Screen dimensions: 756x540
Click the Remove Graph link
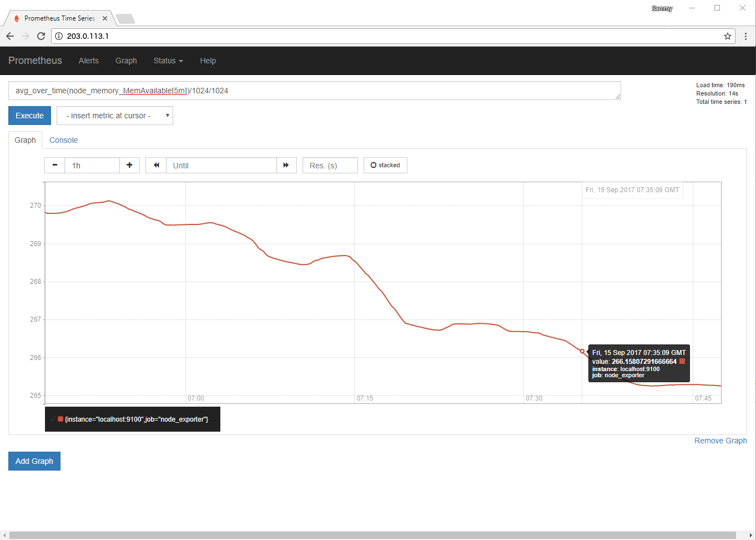point(720,441)
